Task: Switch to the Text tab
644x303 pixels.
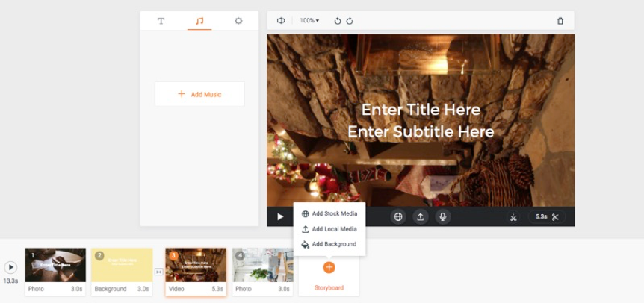Action: coord(161,21)
